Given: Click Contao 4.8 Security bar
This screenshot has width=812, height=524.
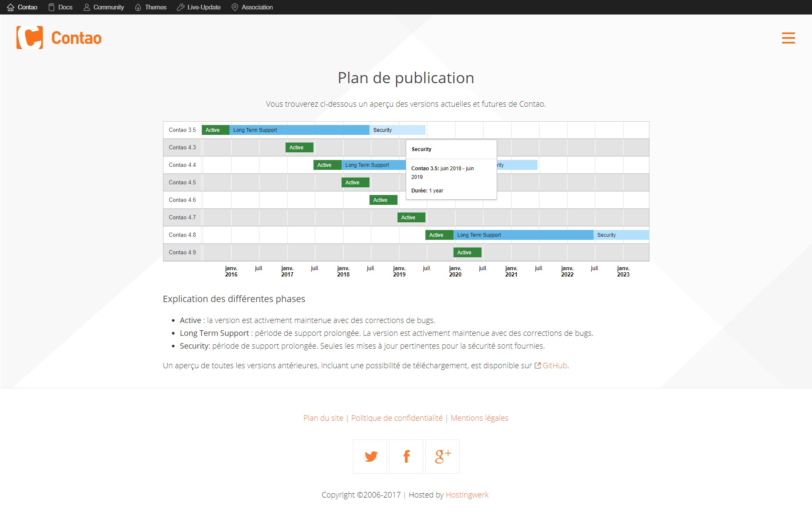Looking at the screenshot, I should click(621, 235).
